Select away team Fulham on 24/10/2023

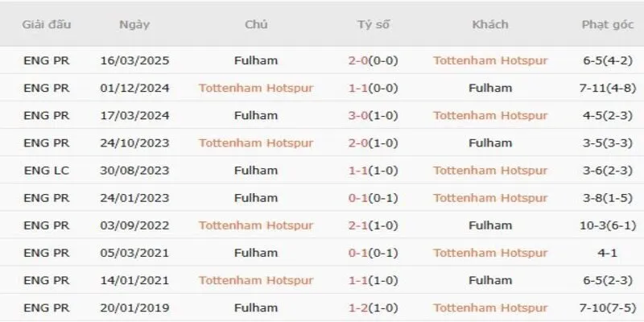pyautogui.click(x=490, y=143)
